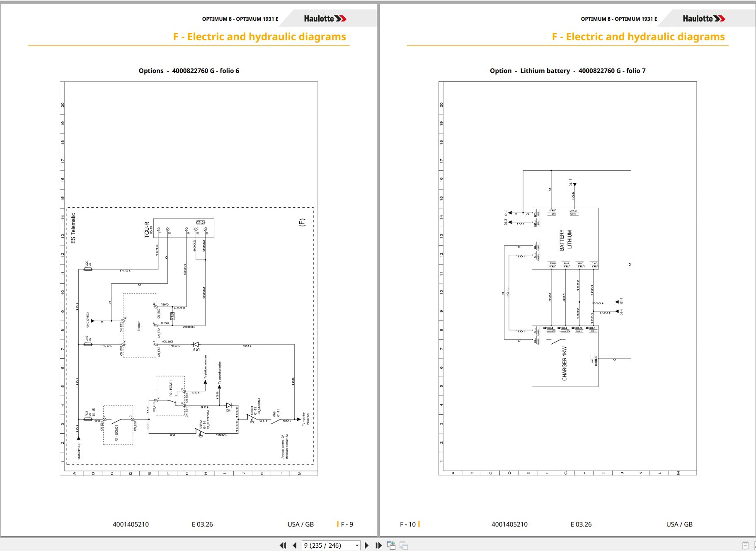Click 'USA / GB' in the right page footer
This screenshot has height=551, width=756.
[679, 524]
